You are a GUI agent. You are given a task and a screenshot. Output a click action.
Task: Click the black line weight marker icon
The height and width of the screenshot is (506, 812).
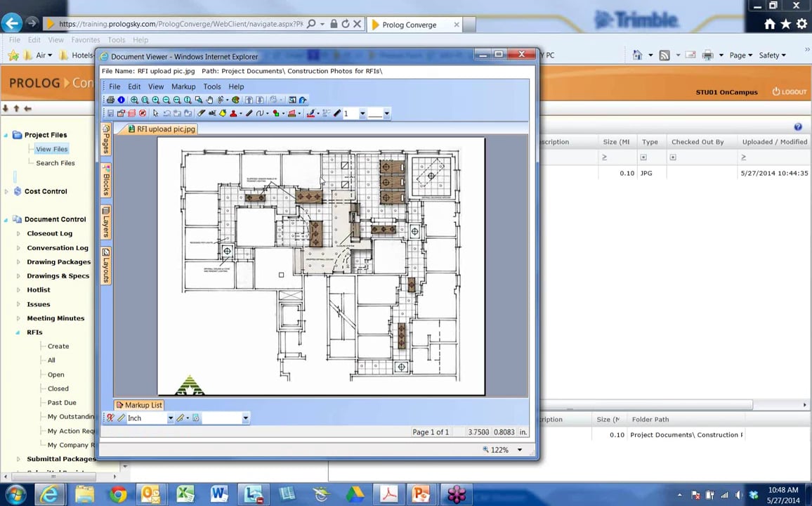pos(337,113)
